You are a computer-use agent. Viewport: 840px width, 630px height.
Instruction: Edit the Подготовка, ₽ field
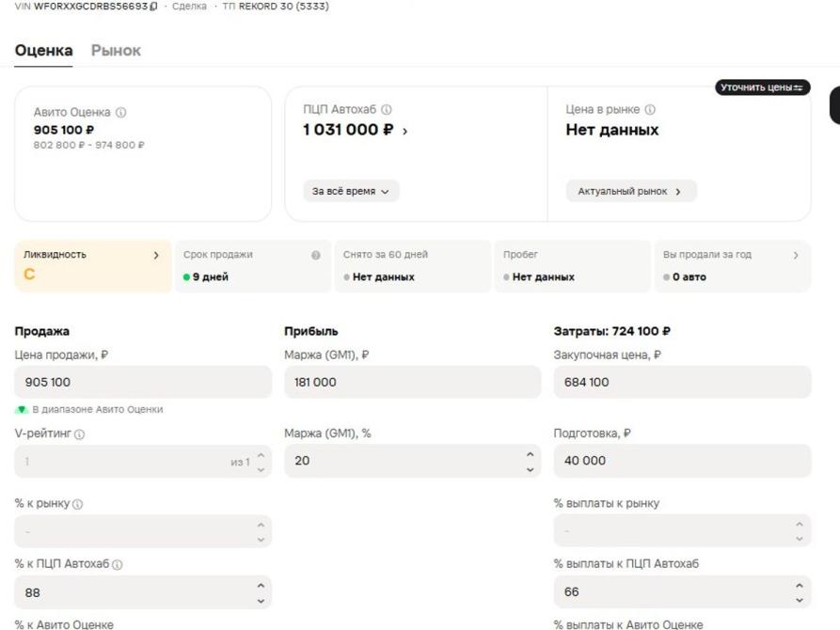[683, 461]
